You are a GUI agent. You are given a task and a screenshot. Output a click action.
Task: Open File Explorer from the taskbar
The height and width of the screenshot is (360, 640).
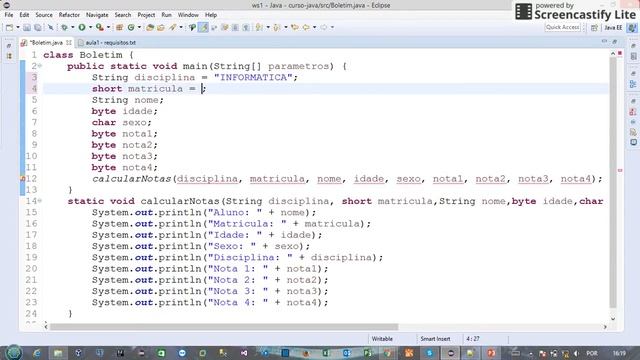58,353
